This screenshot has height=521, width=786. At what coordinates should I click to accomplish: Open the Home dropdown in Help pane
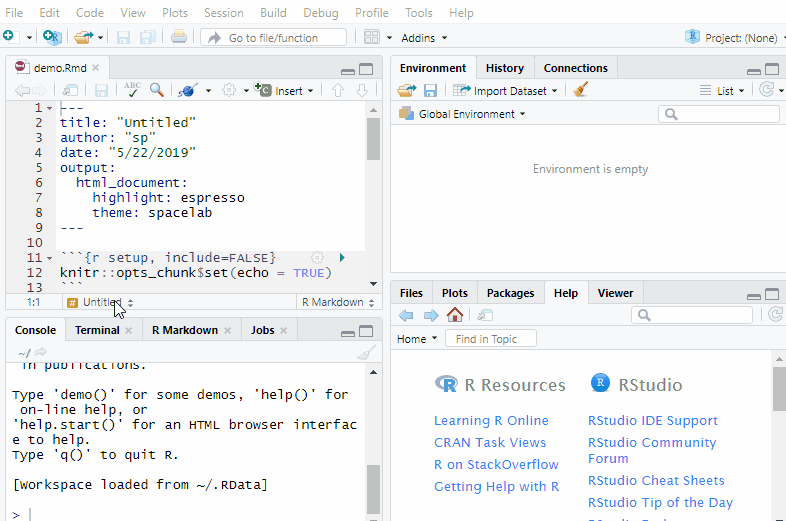point(417,339)
